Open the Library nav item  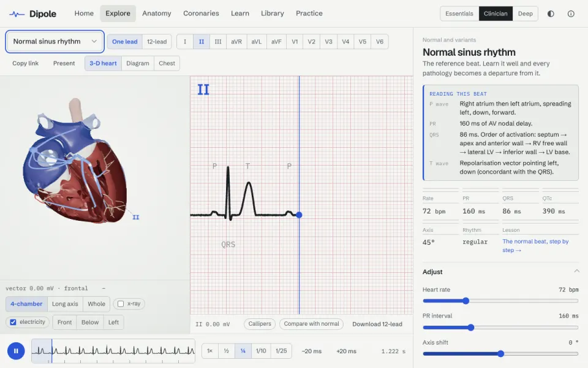pyautogui.click(x=272, y=13)
